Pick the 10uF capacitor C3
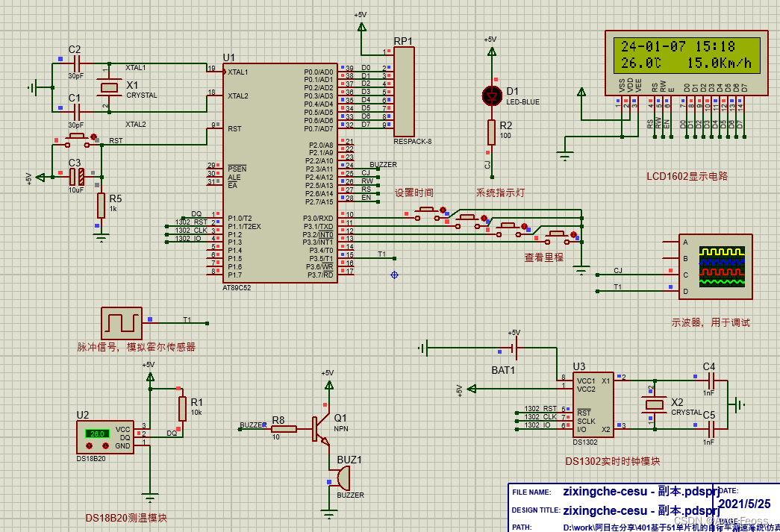Screen dimensions: 780x532 click(x=77, y=176)
